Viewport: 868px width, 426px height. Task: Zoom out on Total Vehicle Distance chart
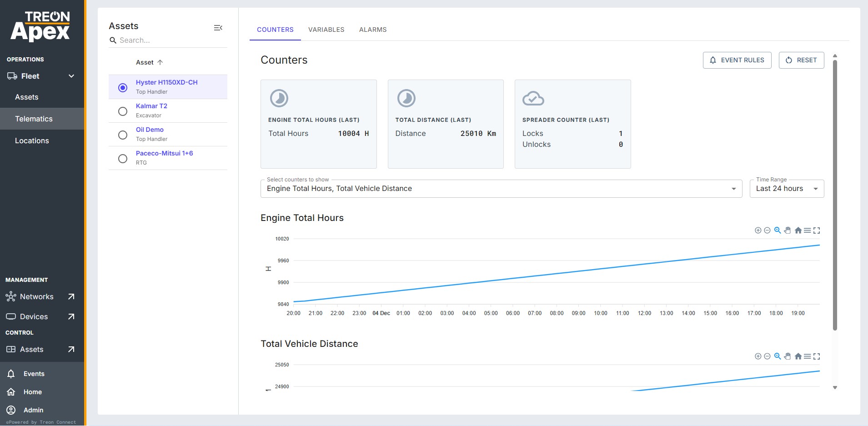(x=767, y=356)
